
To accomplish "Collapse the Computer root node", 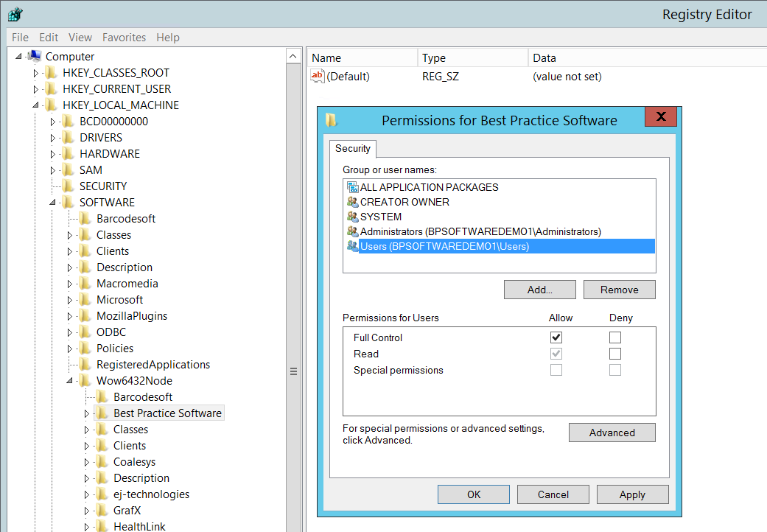I will tap(18, 56).
